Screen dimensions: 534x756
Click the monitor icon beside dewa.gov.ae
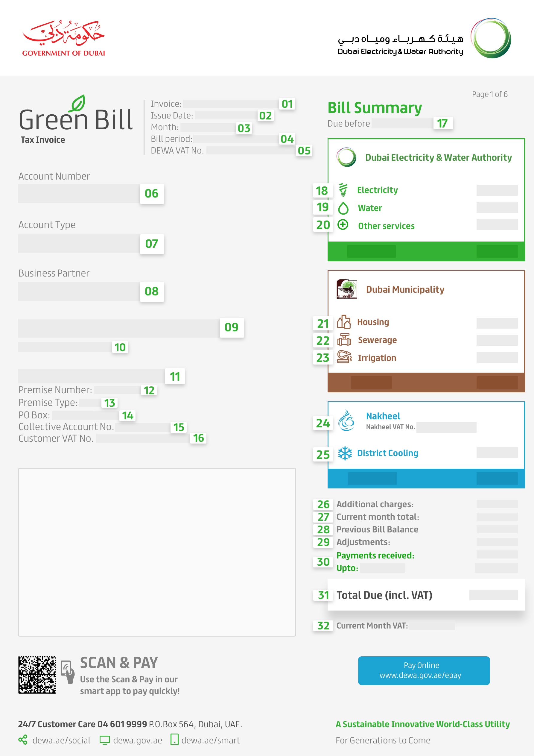click(x=104, y=740)
